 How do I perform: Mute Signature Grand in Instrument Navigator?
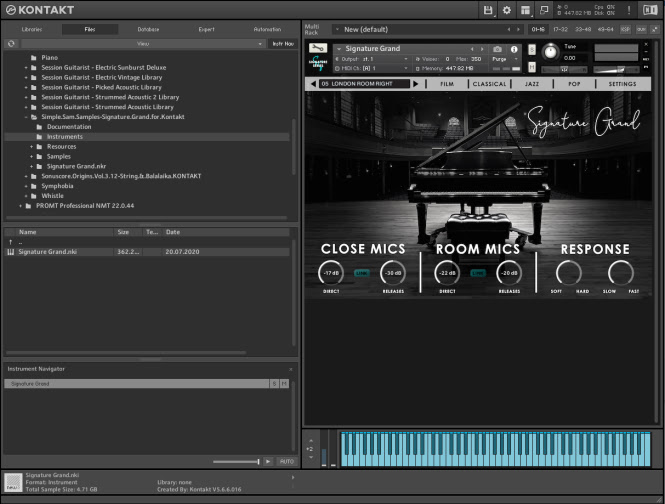[x=284, y=384]
